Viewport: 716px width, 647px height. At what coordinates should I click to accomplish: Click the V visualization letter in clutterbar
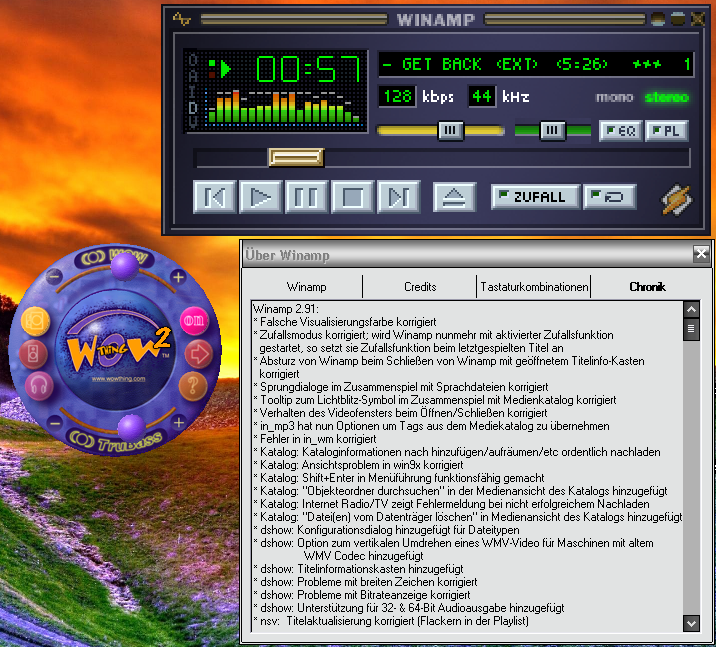tap(193, 122)
